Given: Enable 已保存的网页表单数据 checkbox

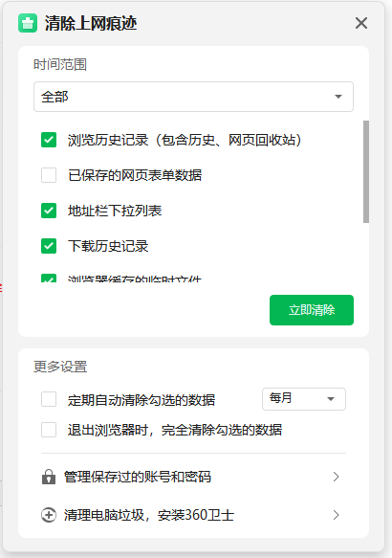Looking at the screenshot, I should click(x=49, y=175).
